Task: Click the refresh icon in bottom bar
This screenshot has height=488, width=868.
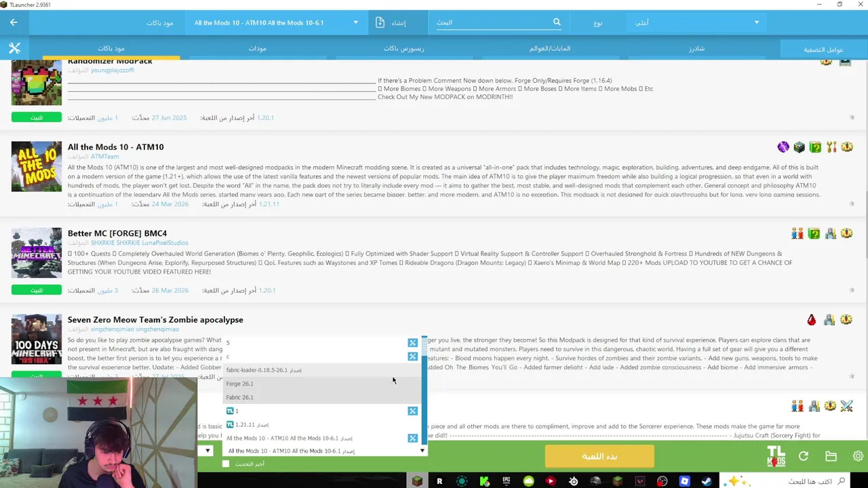Action: [804, 456]
